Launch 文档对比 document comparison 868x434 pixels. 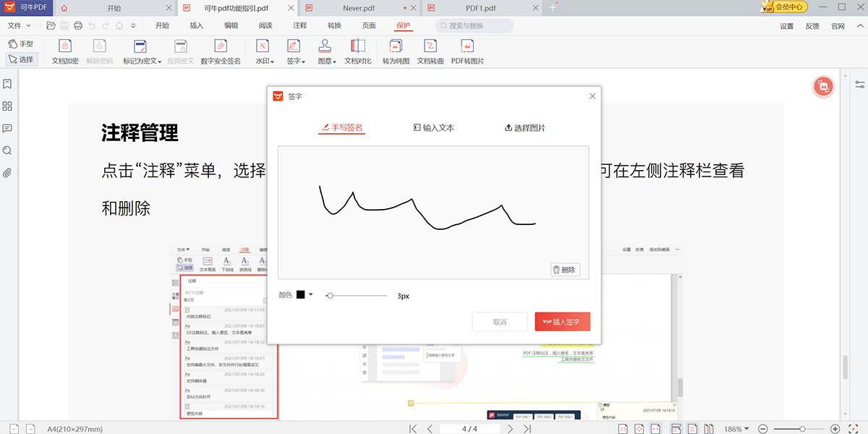tap(357, 51)
